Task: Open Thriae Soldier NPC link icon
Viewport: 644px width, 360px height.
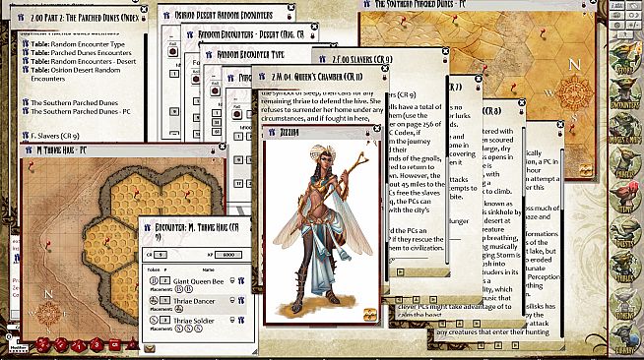Action: click(x=242, y=321)
